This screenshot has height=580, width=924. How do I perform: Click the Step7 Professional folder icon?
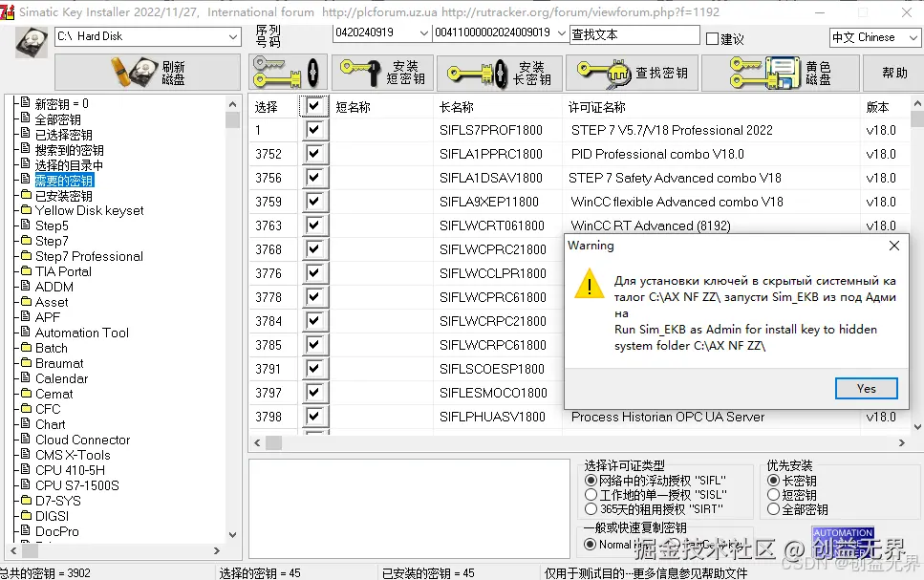point(26,255)
